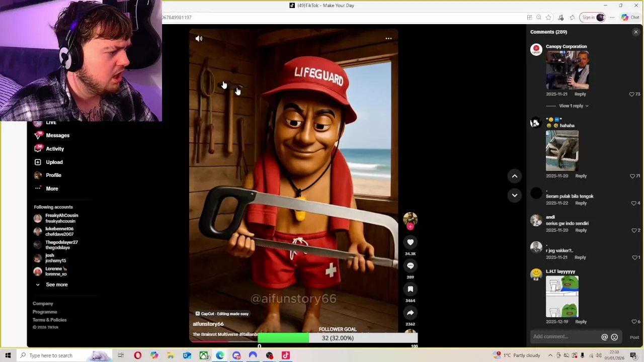The image size is (644, 362).
Task: Open the emoji picker in the comment box
Action: (x=614, y=337)
